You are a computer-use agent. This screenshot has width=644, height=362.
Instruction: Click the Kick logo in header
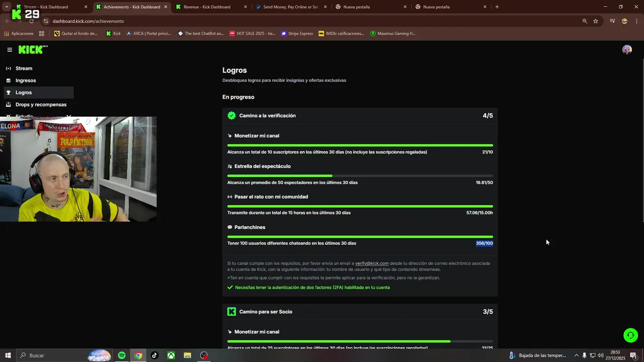(33, 49)
